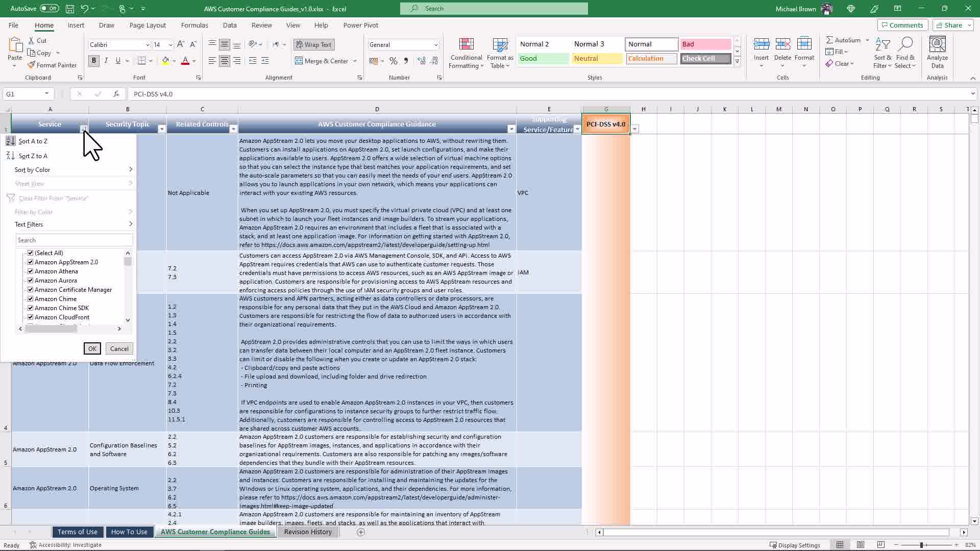980x551 pixels.
Task: Click the filter Search input field
Action: tap(74, 240)
